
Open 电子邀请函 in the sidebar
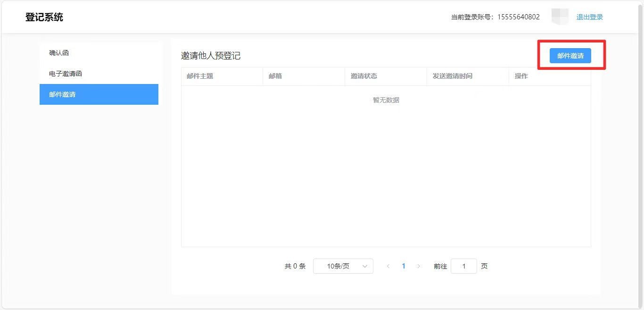pos(99,74)
